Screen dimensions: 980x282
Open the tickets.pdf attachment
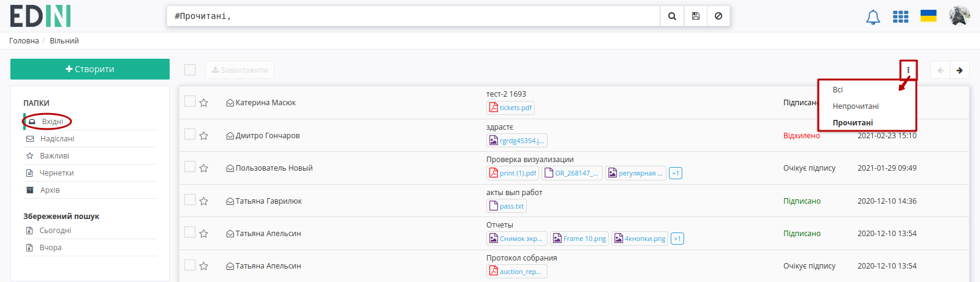click(x=511, y=108)
